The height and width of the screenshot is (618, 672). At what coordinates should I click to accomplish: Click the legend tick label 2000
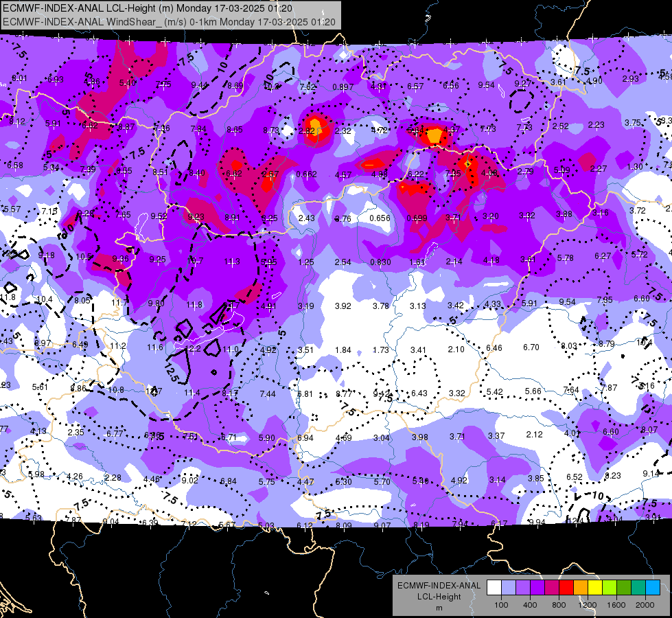[x=645, y=605]
